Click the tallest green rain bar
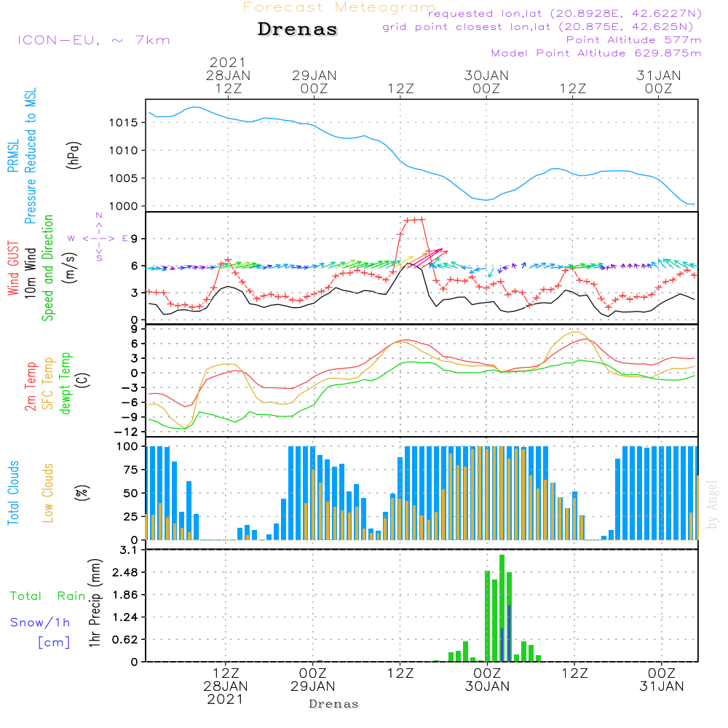728x728 pixels. (502, 608)
